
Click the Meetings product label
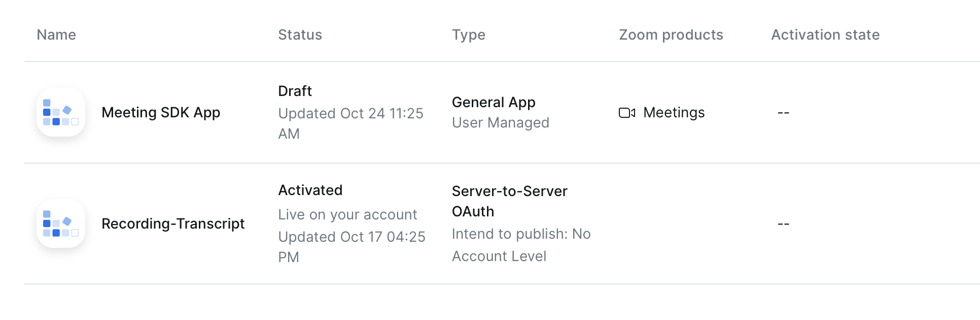674,112
